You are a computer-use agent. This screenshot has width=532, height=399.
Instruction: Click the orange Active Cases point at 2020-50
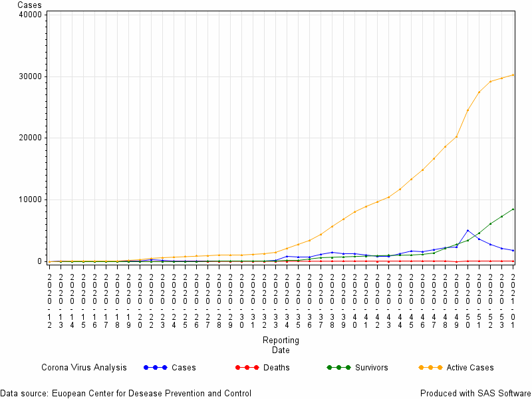click(x=467, y=110)
